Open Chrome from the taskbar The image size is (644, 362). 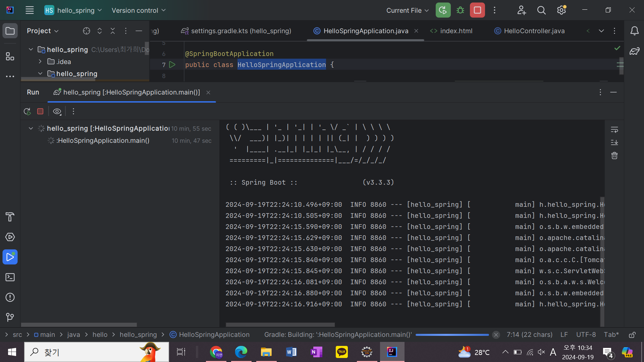pyautogui.click(x=216, y=352)
